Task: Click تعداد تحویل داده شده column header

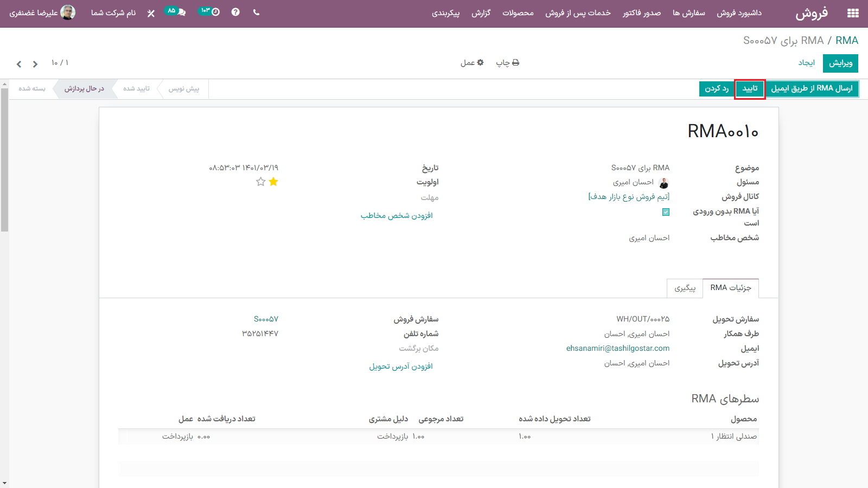Action: point(554,419)
